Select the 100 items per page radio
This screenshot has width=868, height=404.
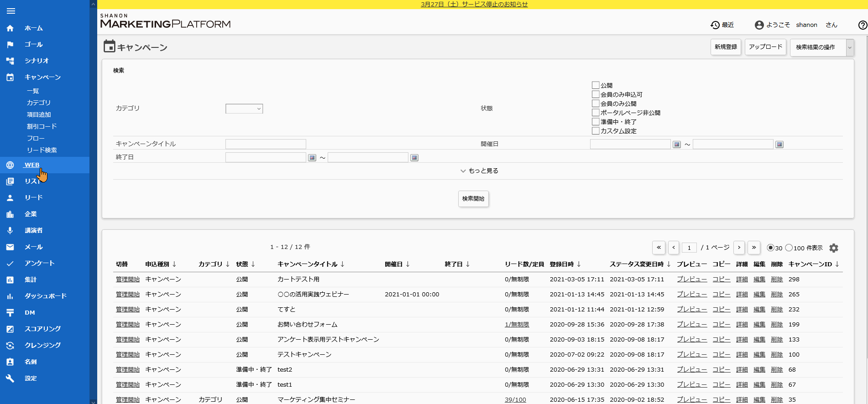(x=789, y=248)
